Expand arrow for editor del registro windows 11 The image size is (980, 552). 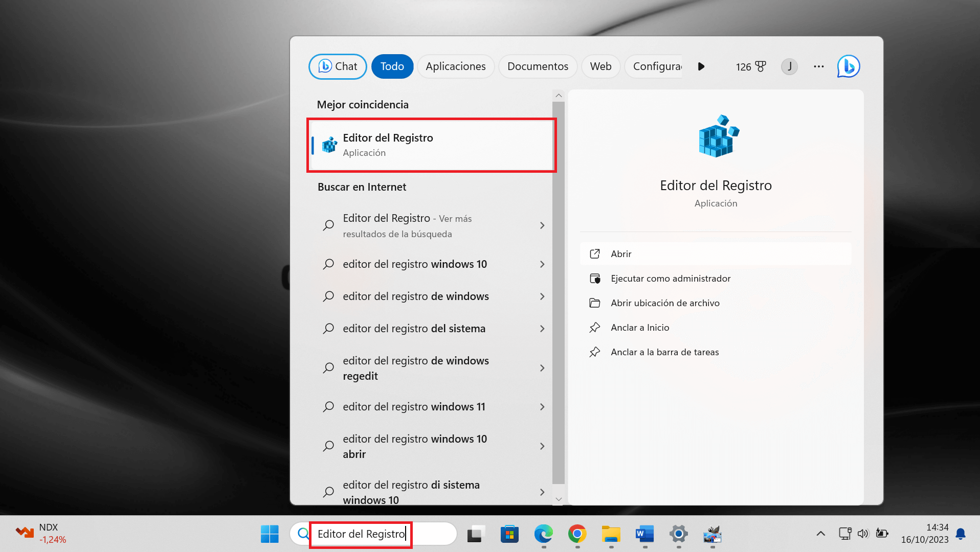tap(542, 407)
